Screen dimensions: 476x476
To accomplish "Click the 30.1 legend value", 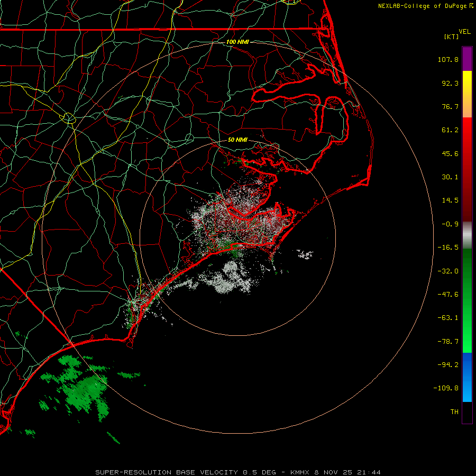I will click(x=450, y=177).
